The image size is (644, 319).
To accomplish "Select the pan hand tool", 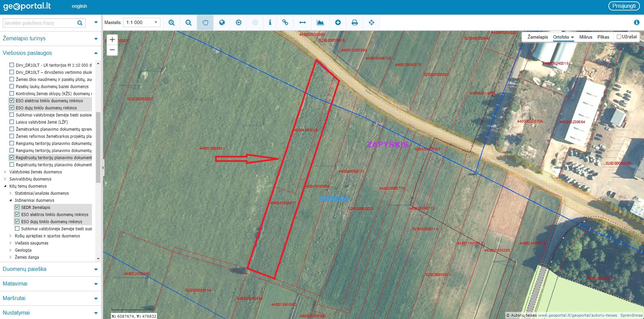I will (205, 23).
